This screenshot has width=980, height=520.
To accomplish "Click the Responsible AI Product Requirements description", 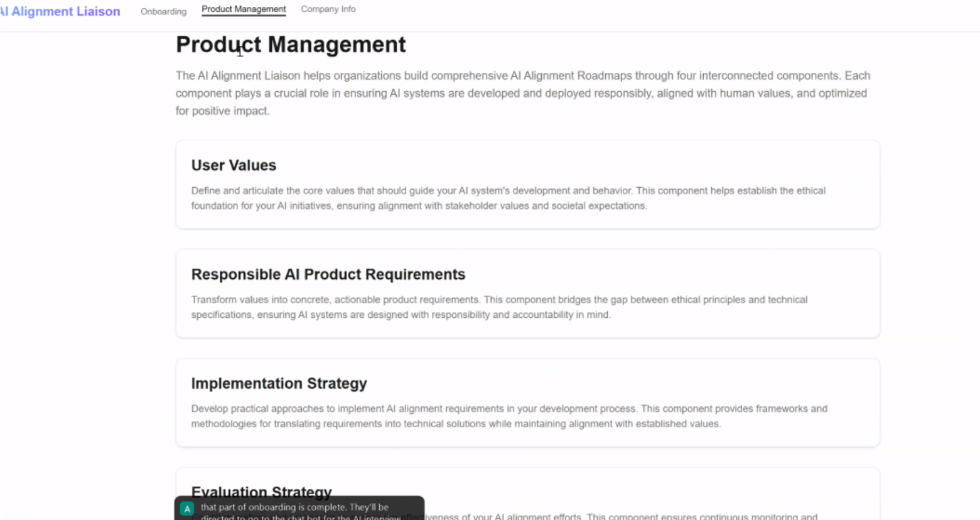I will [x=500, y=307].
